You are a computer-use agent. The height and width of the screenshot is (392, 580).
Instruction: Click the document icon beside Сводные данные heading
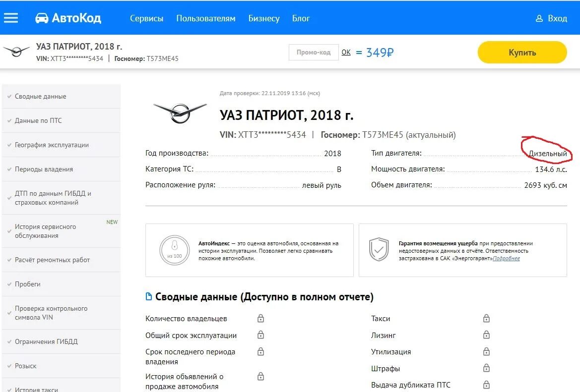(x=149, y=297)
